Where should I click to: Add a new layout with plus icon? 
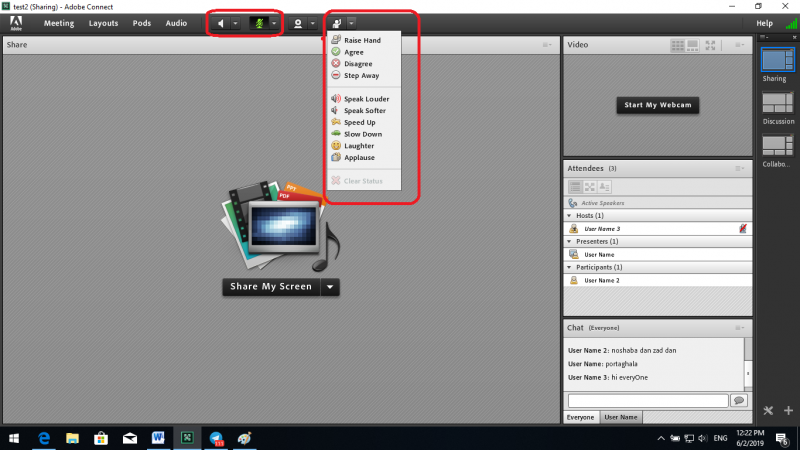tap(787, 410)
